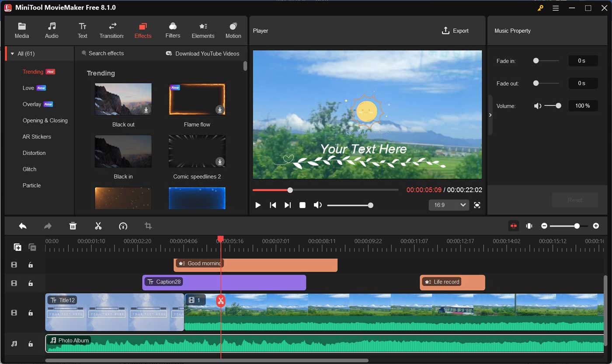The image size is (612, 364).
Task: Select the Glitch category
Action: pyautogui.click(x=29, y=169)
